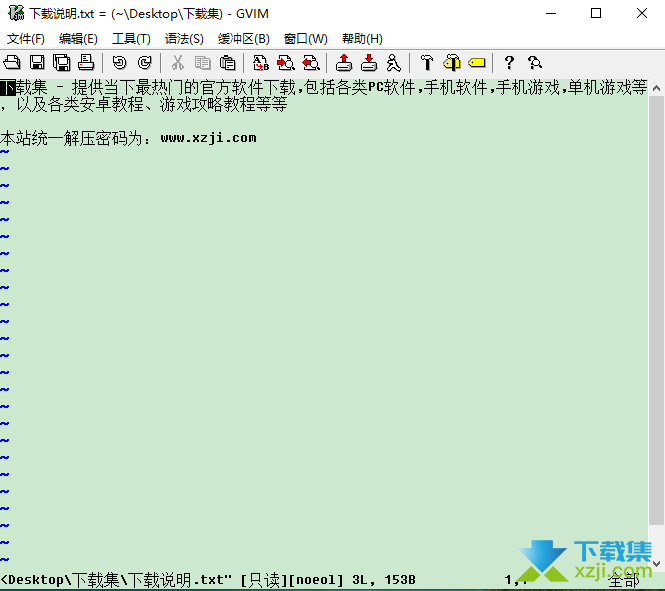665x591 pixels.
Task: Click the Paste clipboard icon
Action: 228,63
